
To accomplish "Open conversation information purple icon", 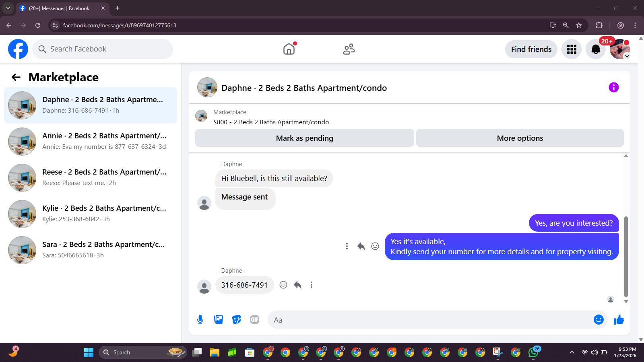I will point(613,87).
